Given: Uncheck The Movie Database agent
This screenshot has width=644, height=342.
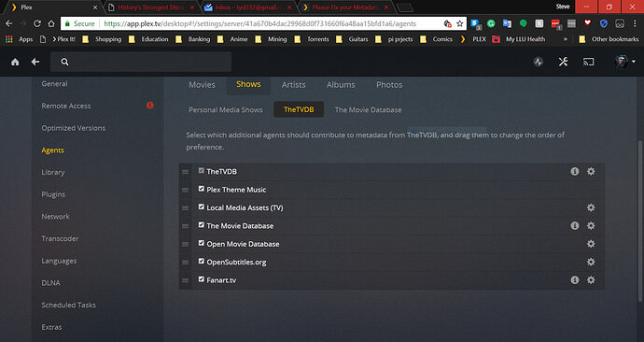Looking at the screenshot, I should click(202, 225).
